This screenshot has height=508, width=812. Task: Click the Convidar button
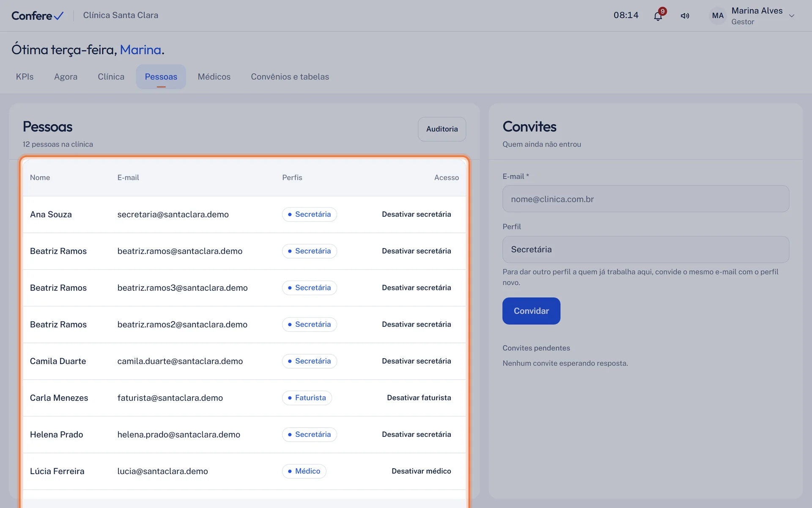(x=531, y=311)
